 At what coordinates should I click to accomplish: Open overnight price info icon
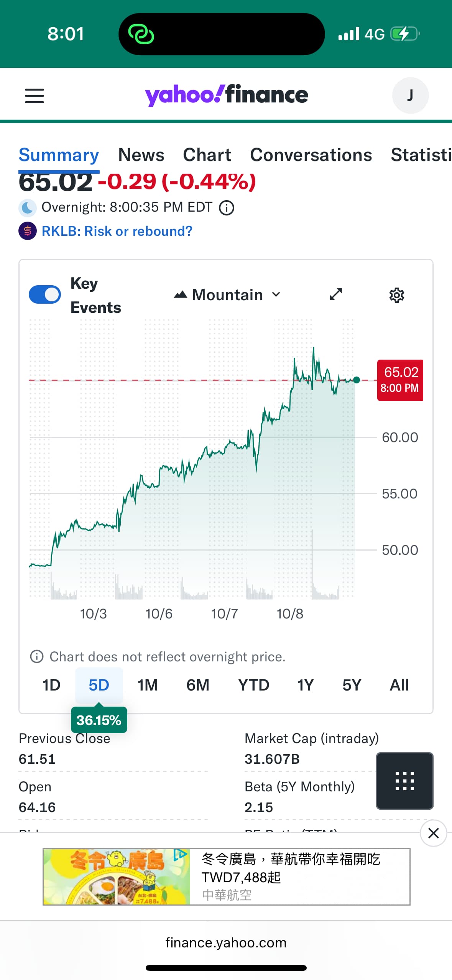[226, 208]
